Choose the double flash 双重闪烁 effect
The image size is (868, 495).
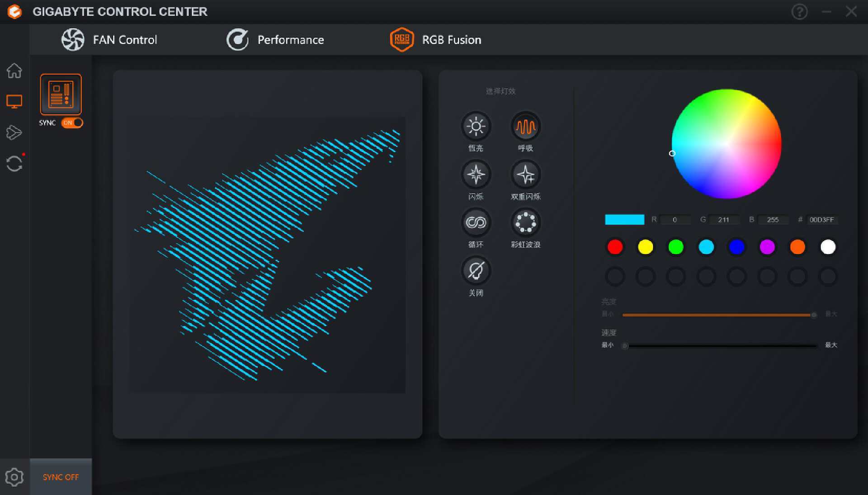[525, 174]
